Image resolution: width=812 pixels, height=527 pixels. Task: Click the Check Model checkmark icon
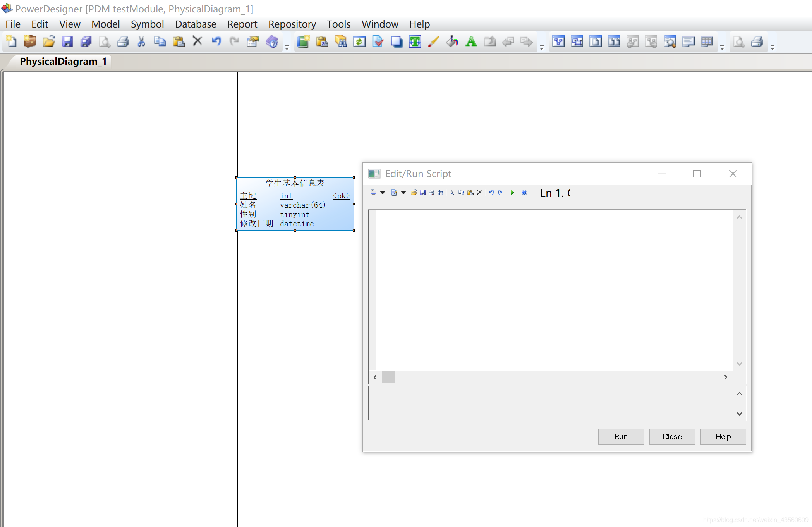click(378, 41)
